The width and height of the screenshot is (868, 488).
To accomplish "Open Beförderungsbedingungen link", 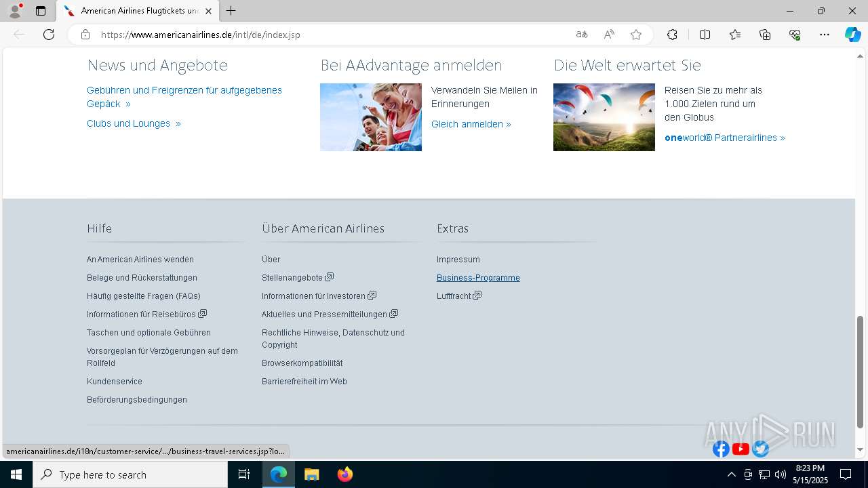I will pos(137,400).
